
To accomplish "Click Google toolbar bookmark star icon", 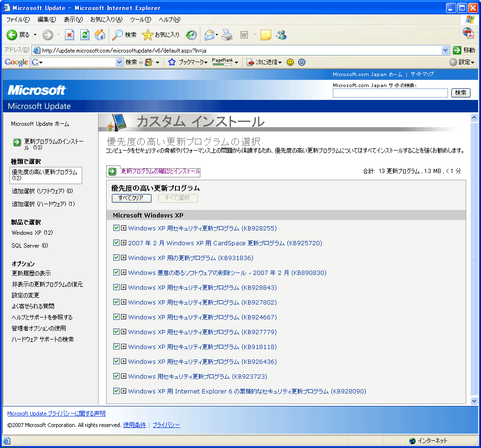I will pos(172,62).
